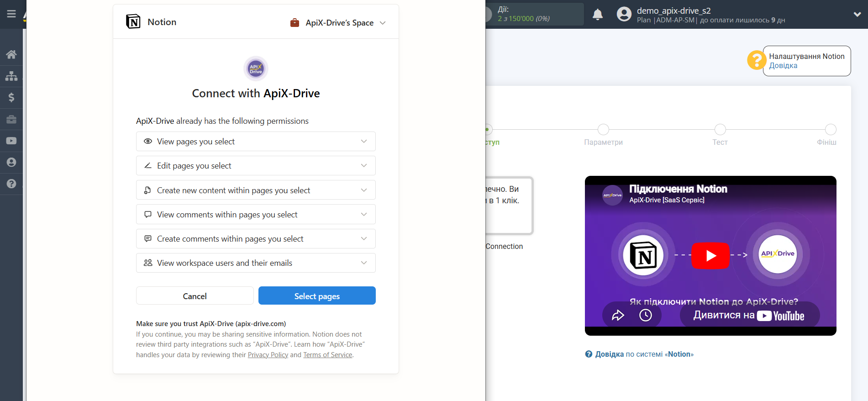Click the ApiX-Drive channel avatar on video
868x401 pixels.
coord(613,195)
